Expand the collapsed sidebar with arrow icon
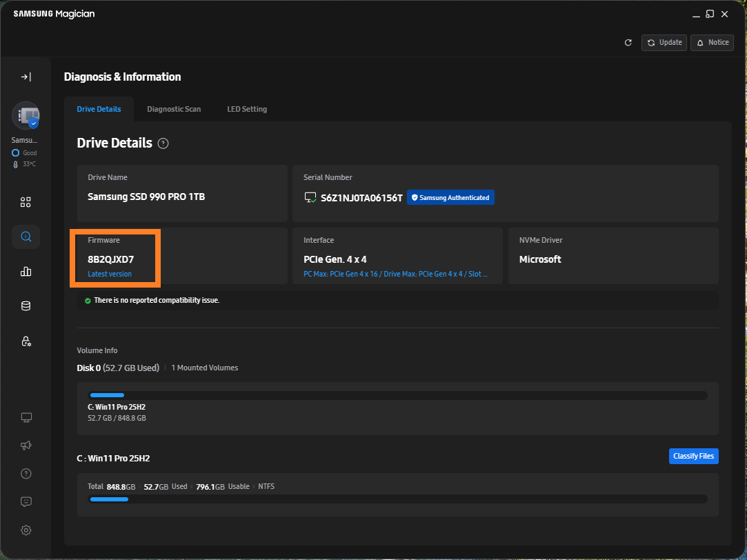Image resolution: width=747 pixels, height=560 pixels. [x=26, y=77]
